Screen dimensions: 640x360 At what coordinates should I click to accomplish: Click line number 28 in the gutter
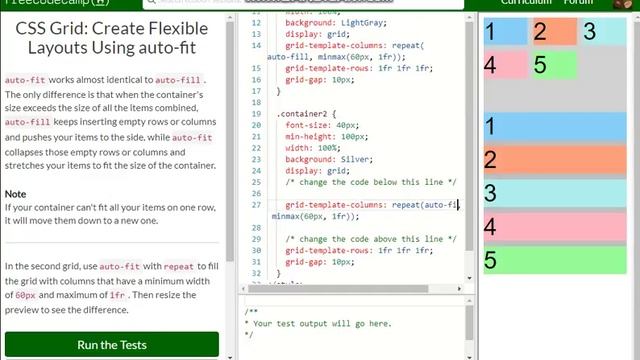256,227
